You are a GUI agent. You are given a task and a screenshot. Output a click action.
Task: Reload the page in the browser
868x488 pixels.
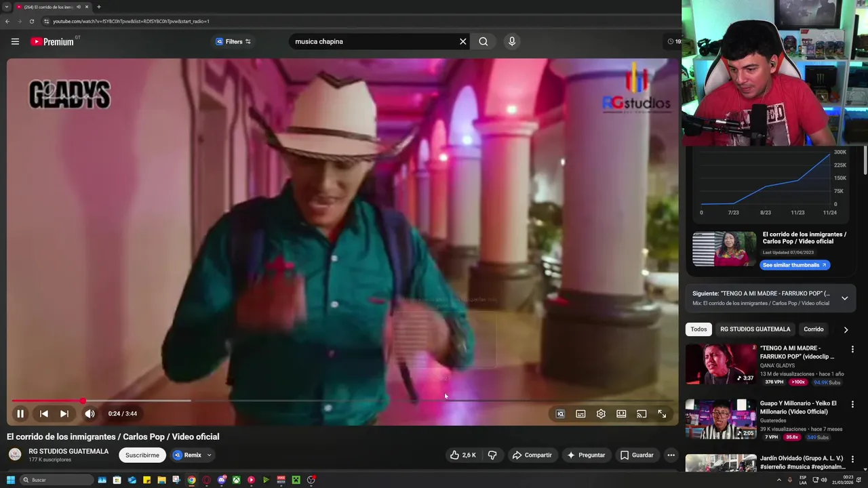click(x=31, y=21)
